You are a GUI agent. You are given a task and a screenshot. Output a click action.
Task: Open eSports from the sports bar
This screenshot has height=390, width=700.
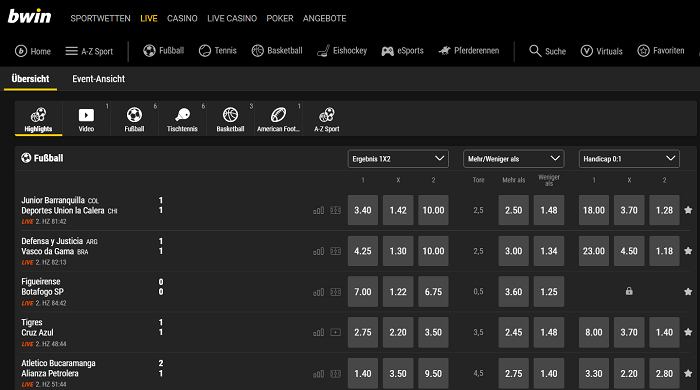pyautogui.click(x=402, y=51)
